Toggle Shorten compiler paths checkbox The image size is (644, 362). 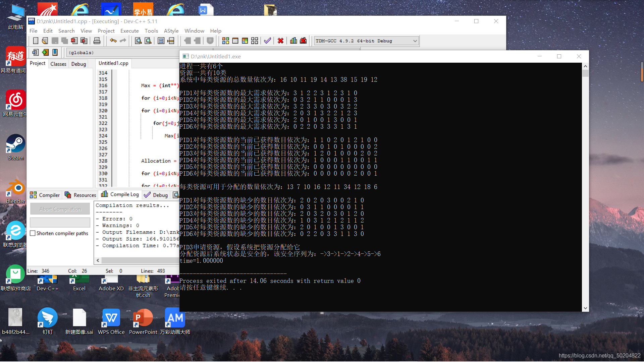coord(33,233)
